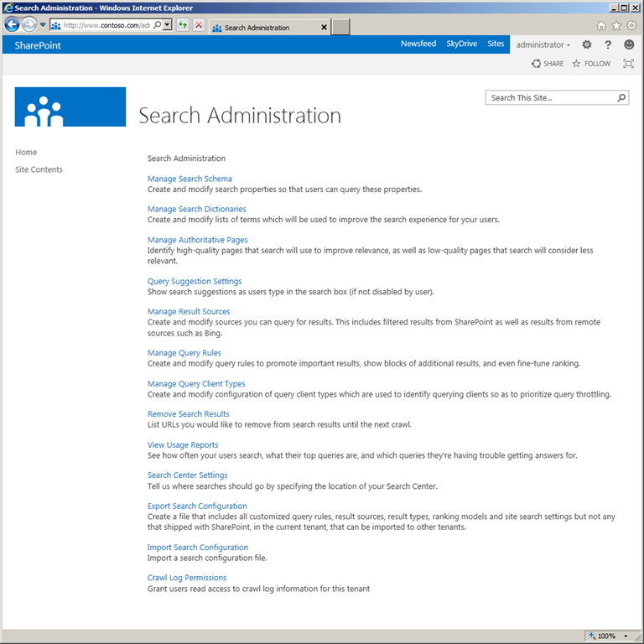
Task: Expand the administrator user menu
Action: coord(543,44)
